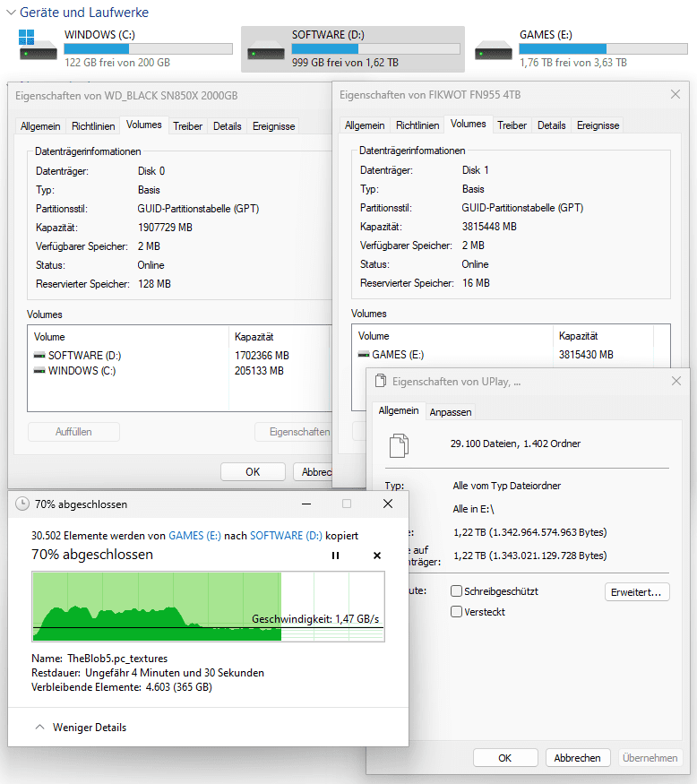Select the WINDOWS (C:) drive icon

[x=38, y=45]
